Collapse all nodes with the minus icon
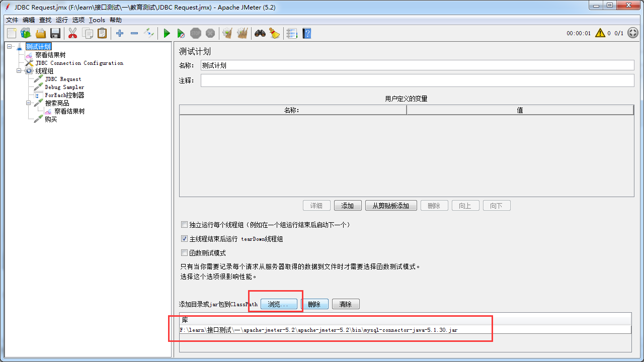 click(134, 33)
